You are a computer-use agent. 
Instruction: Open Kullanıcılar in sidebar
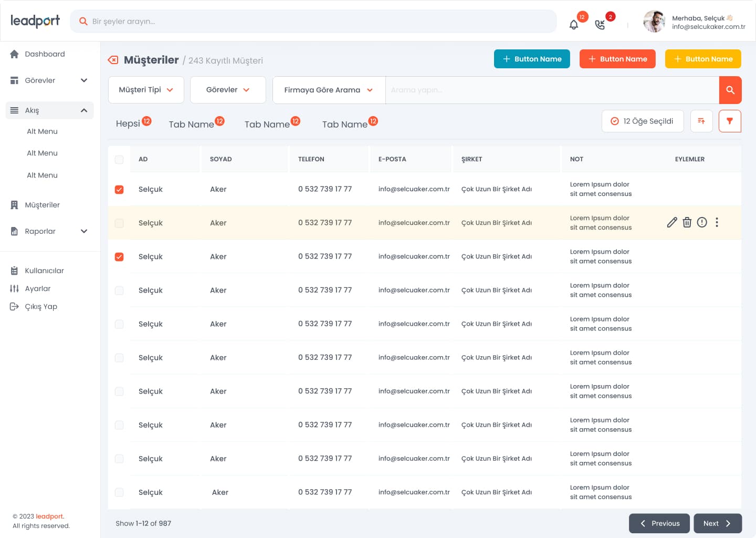(x=44, y=271)
